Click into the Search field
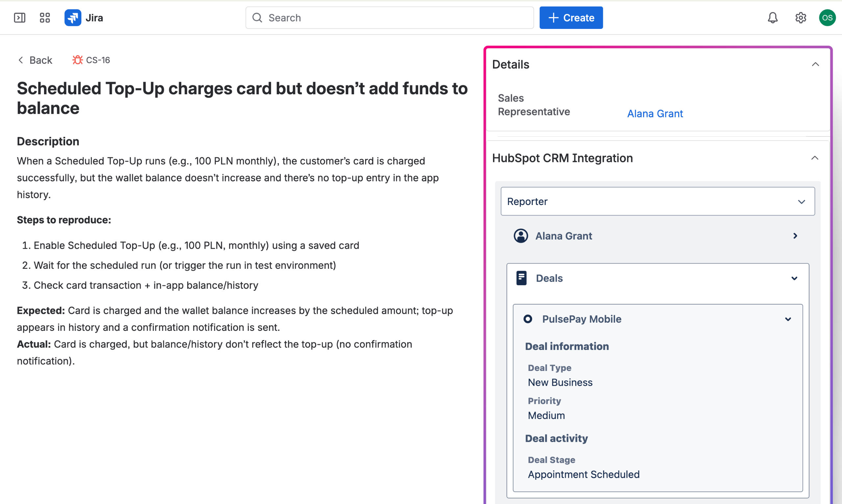The width and height of the screenshot is (842, 504). point(389,18)
